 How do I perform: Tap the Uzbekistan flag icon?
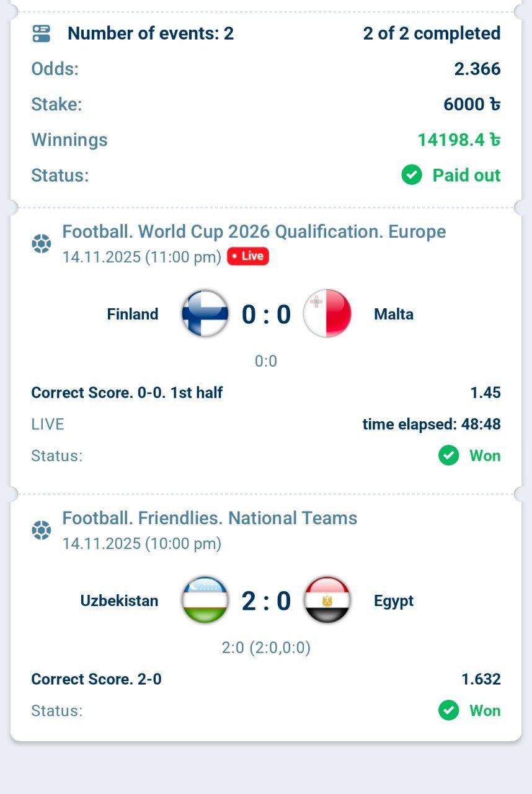click(205, 600)
